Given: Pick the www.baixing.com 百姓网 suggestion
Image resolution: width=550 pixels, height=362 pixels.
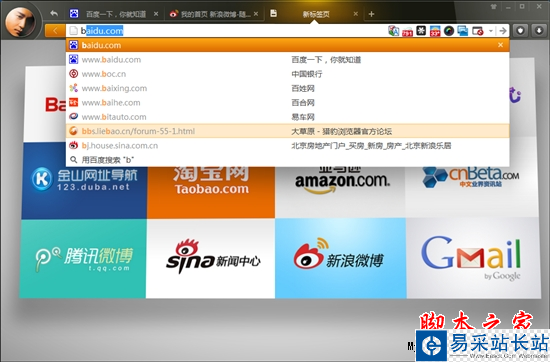Looking at the screenshot, I should click(x=287, y=88).
